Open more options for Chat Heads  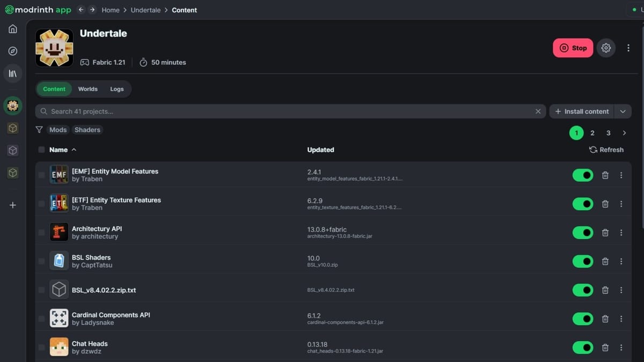(x=621, y=348)
